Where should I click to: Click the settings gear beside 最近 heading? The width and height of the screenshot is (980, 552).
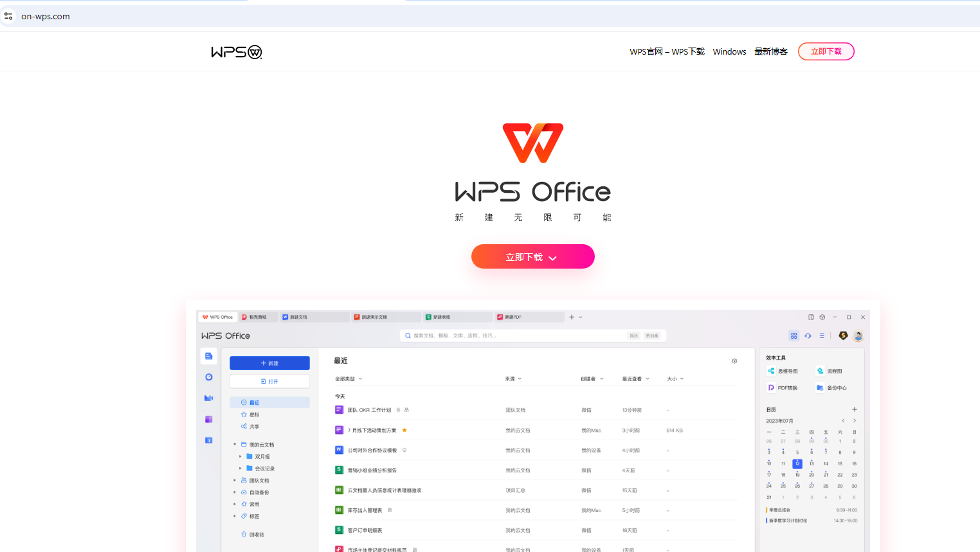tap(734, 361)
